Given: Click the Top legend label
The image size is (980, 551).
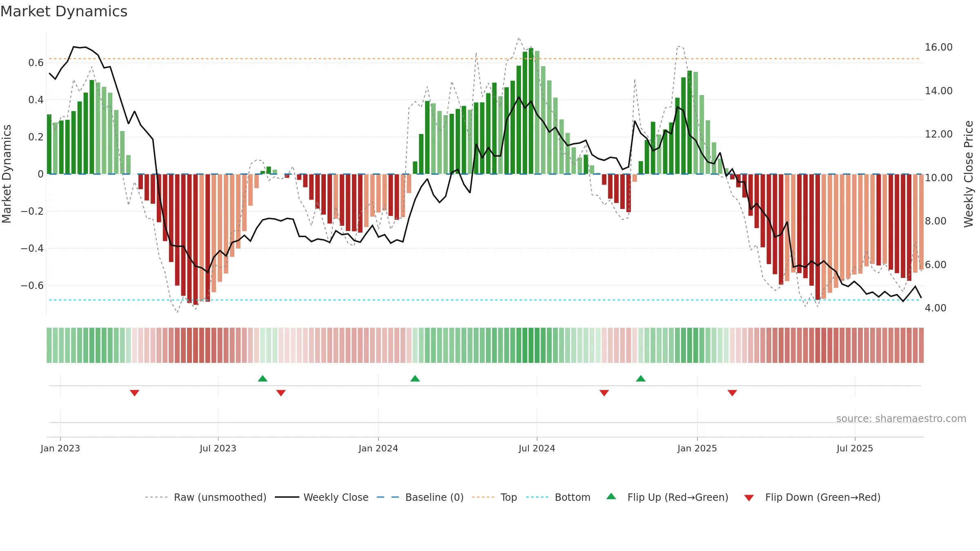Looking at the screenshot, I should (x=508, y=497).
